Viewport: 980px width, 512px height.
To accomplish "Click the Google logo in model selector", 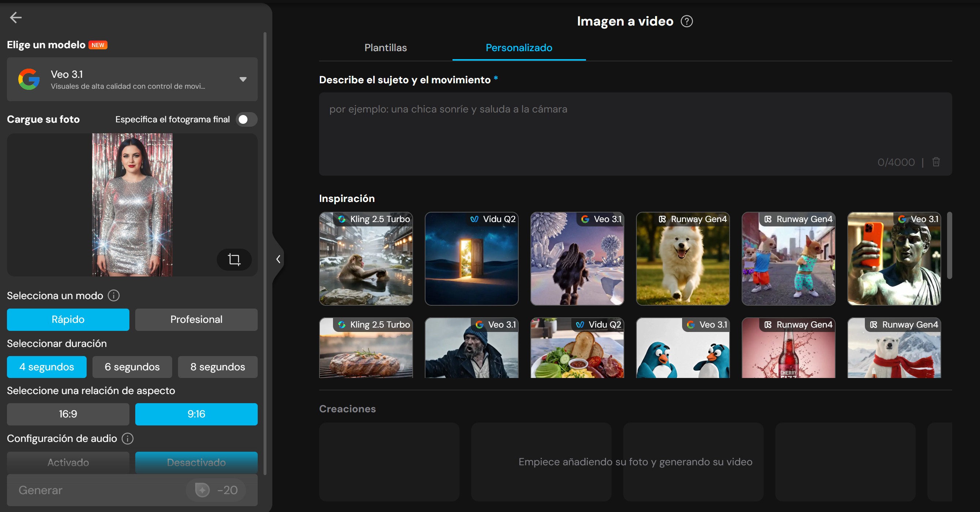I will point(29,79).
